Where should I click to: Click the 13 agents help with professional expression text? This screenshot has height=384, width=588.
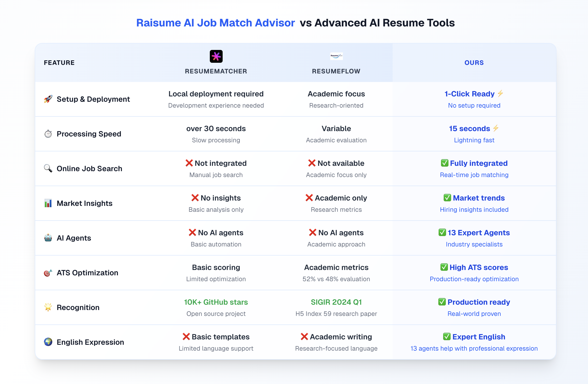pyautogui.click(x=474, y=348)
